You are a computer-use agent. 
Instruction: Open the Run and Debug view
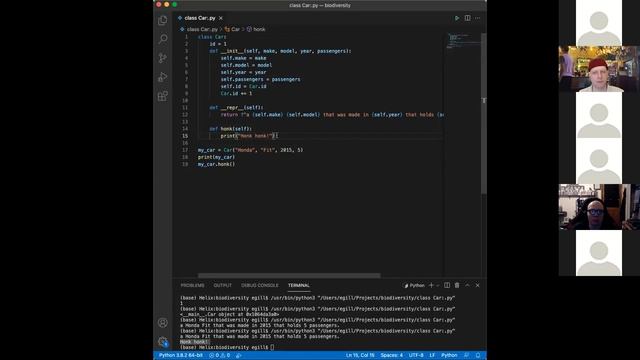(x=162, y=77)
